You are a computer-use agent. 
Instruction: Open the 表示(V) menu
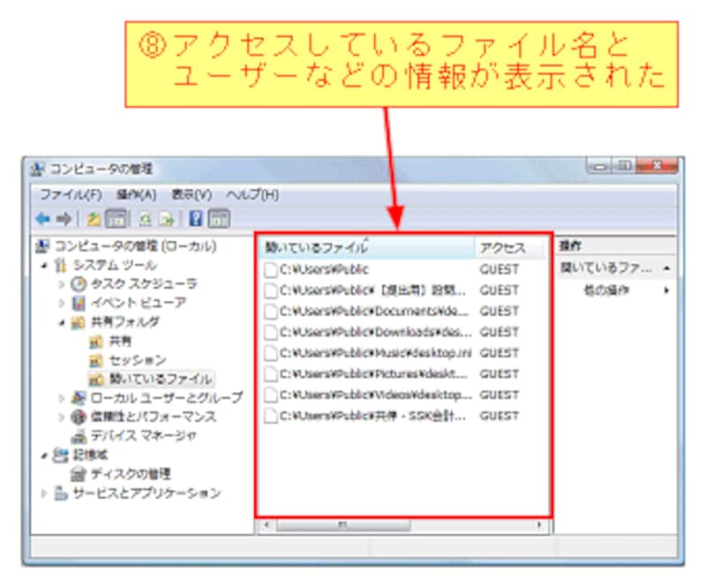192,194
